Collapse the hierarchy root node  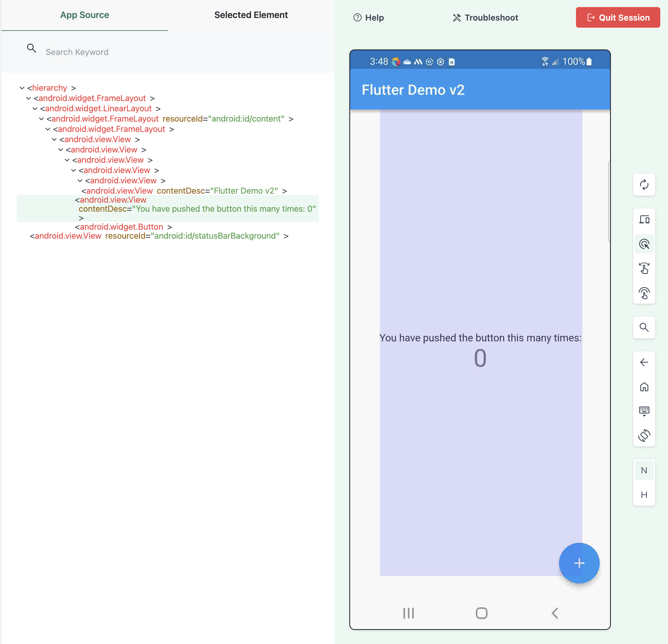pos(22,88)
